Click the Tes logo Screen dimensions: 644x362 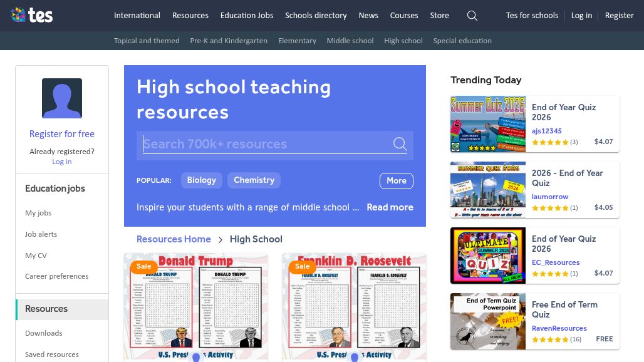(31, 15)
